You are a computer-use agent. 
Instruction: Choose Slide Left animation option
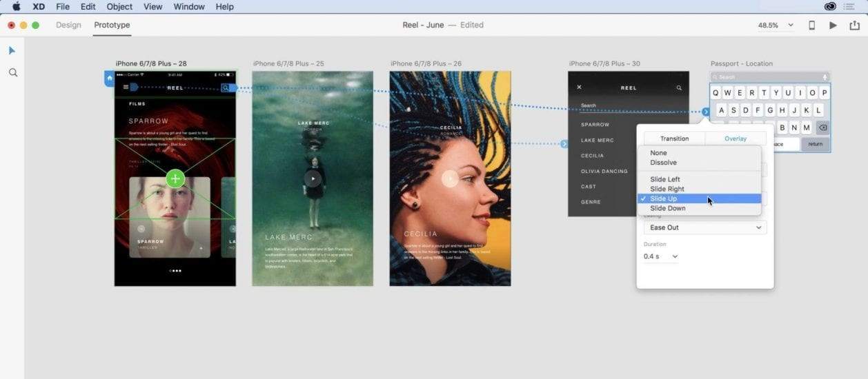point(664,179)
